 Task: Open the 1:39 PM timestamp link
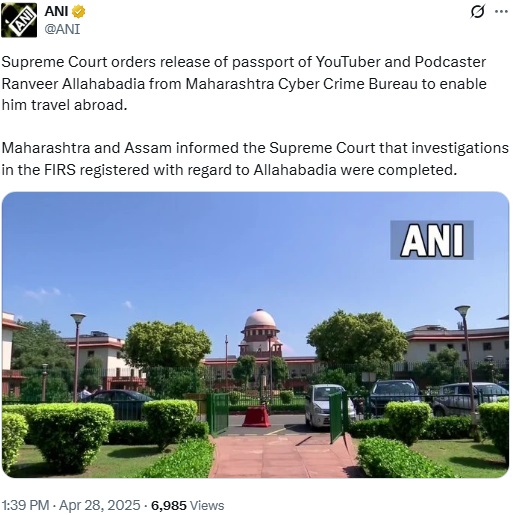tap(25, 505)
